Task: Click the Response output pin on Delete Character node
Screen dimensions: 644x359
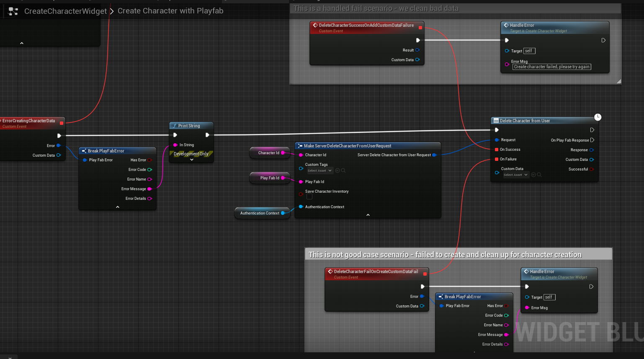Action: (x=592, y=150)
